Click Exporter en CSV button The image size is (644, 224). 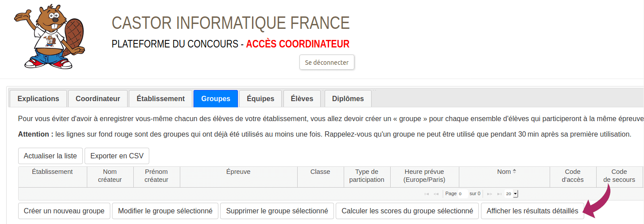click(x=117, y=156)
